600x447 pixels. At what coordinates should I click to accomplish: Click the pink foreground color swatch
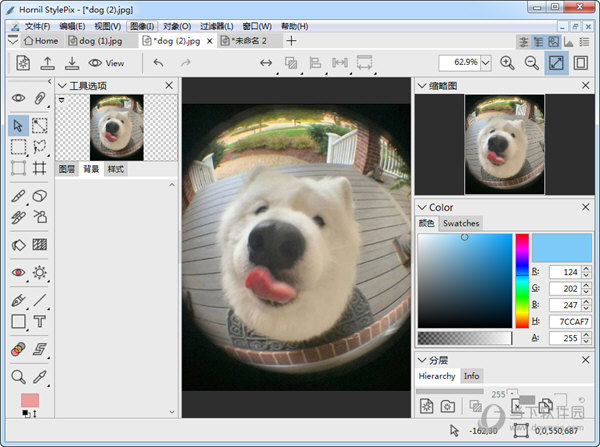coord(30,400)
